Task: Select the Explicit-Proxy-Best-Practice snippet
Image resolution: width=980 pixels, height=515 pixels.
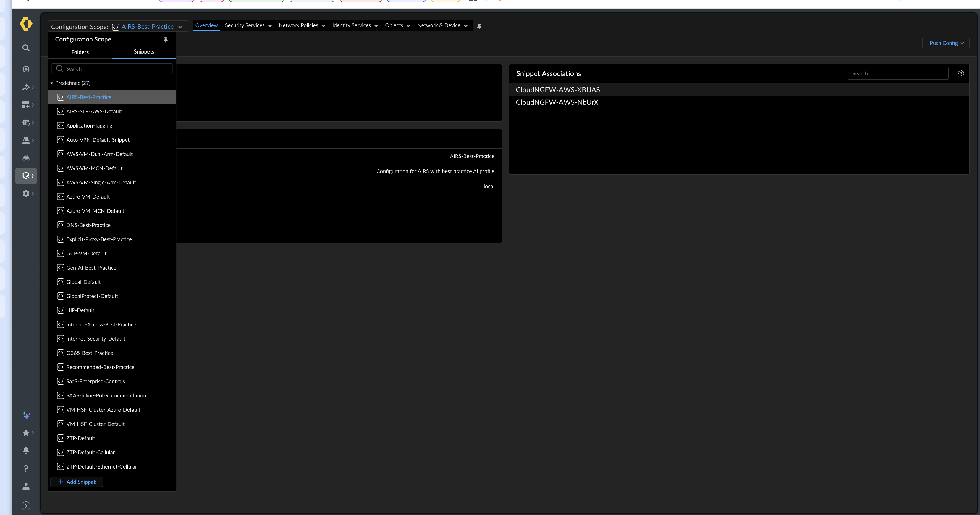Action: (112, 239)
